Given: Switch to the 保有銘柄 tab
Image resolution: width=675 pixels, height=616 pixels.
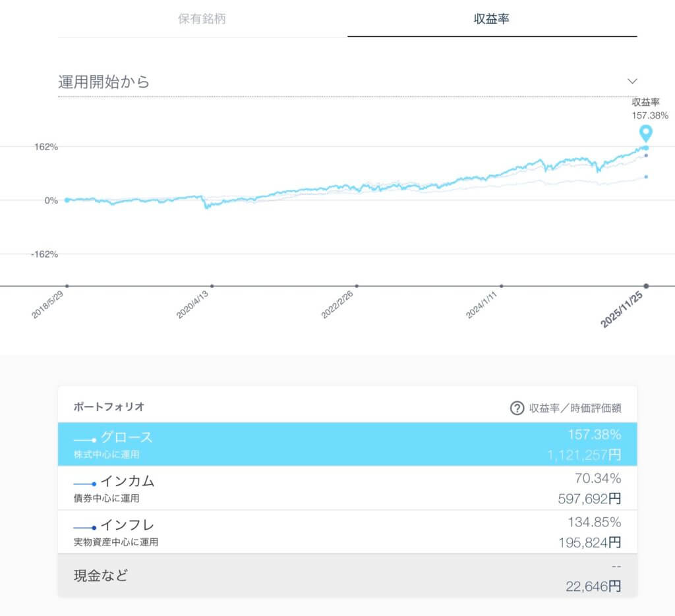Looking at the screenshot, I should [x=202, y=18].
